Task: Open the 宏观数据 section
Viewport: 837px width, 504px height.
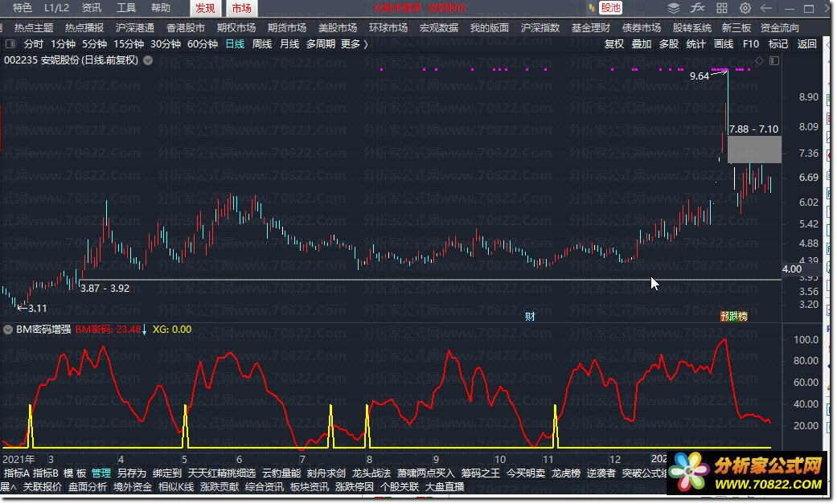Action: point(439,28)
